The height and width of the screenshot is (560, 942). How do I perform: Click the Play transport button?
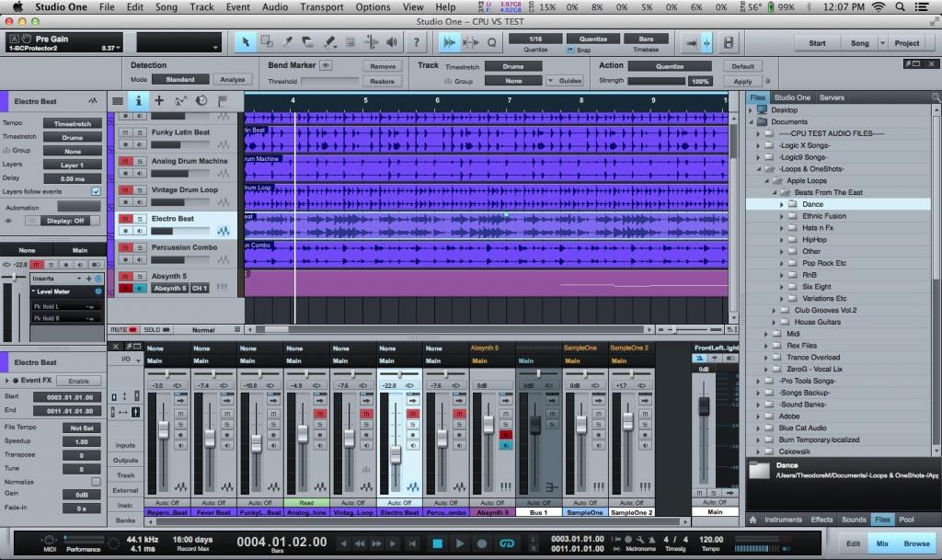tap(460, 543)
